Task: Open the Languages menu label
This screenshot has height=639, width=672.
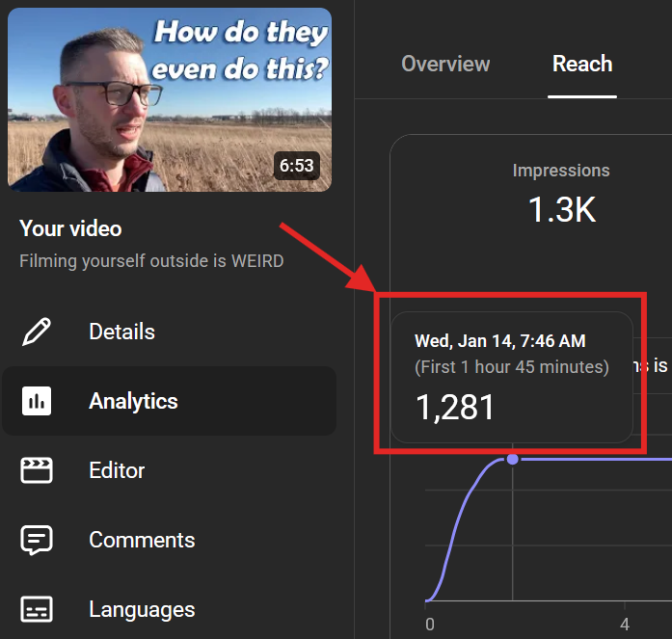Action: pos(142,609)
